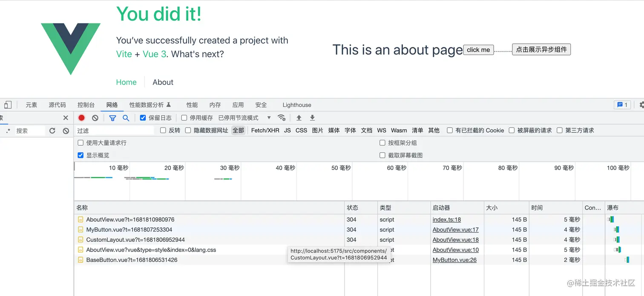Enable 使用大量请求行 option
The width and height of the screenshot is (644, 296).
coord(80,143)
